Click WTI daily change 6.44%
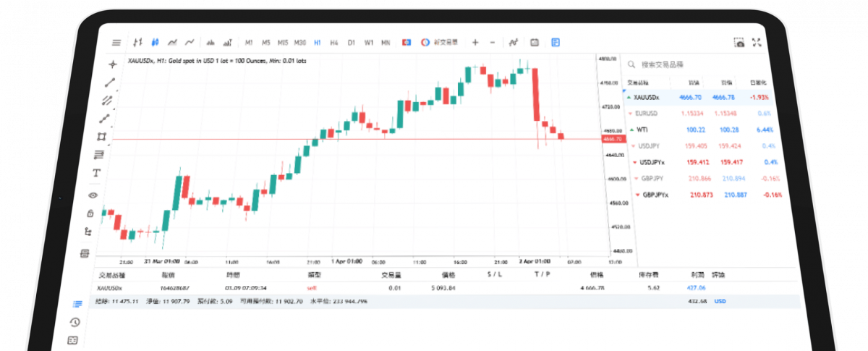Screen dimensions: 868x351 (x=764, y=130)
